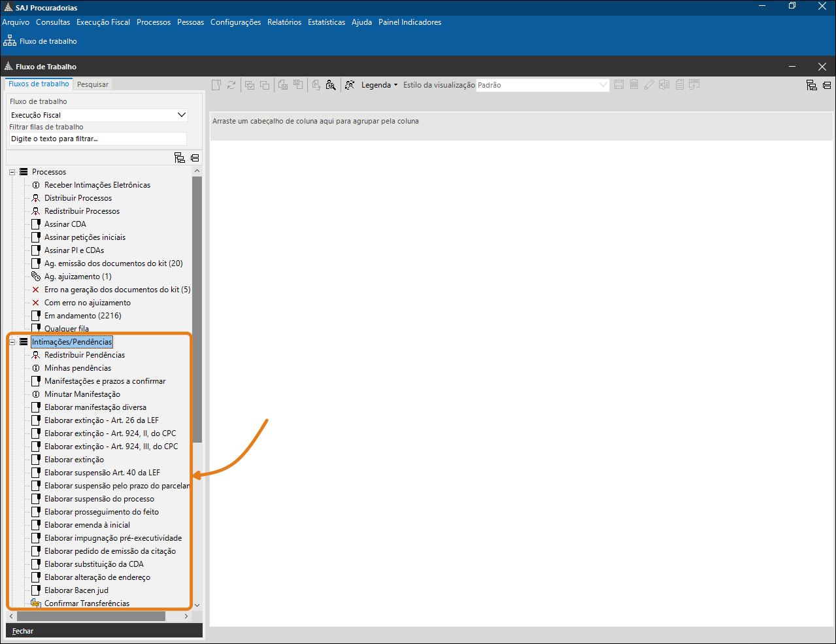Click the document search magnifier toolbar icon
This screenshot has width=836, height=644.
coord(331,85)
